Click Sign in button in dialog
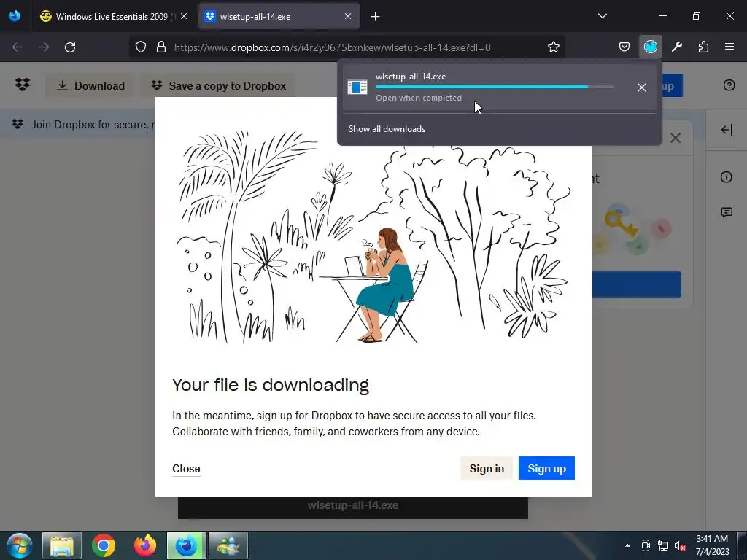The height and width of the screenshot is (560, 747). pyautogui.click(x=487, y=469)
